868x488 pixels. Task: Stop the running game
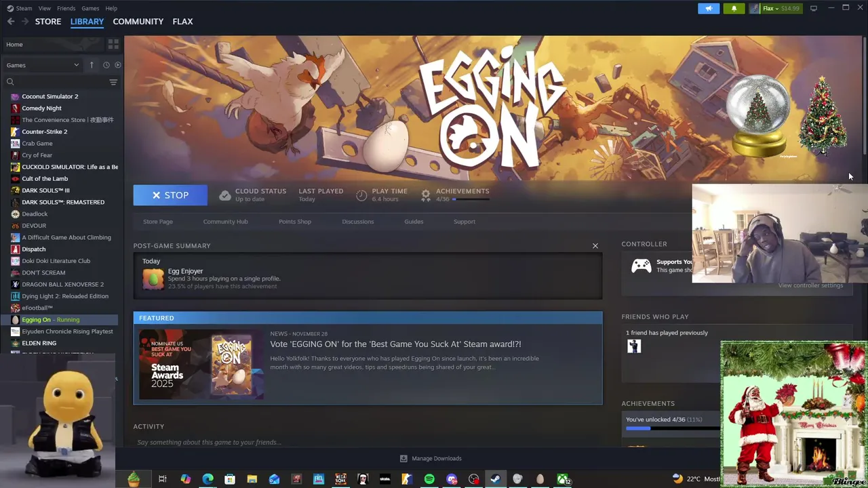pos(170,195)
